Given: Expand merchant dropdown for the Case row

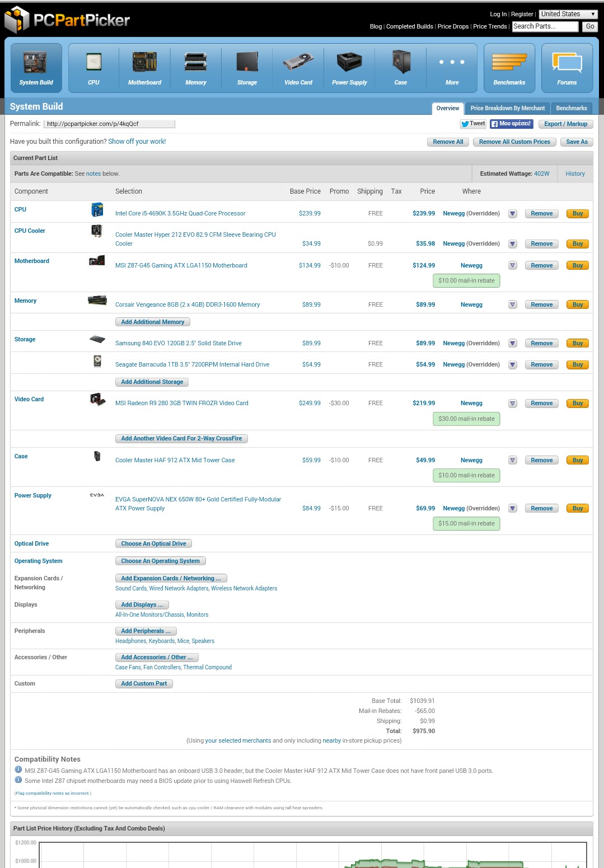Looking at the screenshot, I should coord(513,461).
